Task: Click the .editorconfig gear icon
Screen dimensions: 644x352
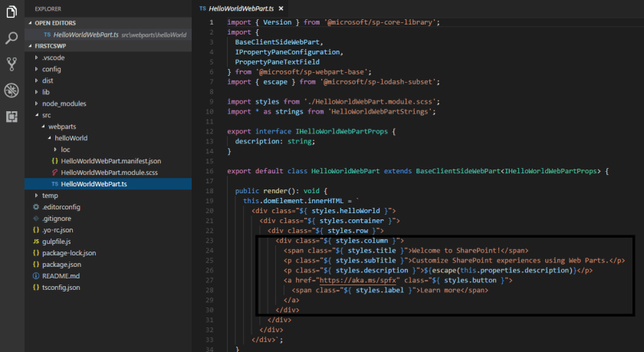Action: click(x=36, y=207)
